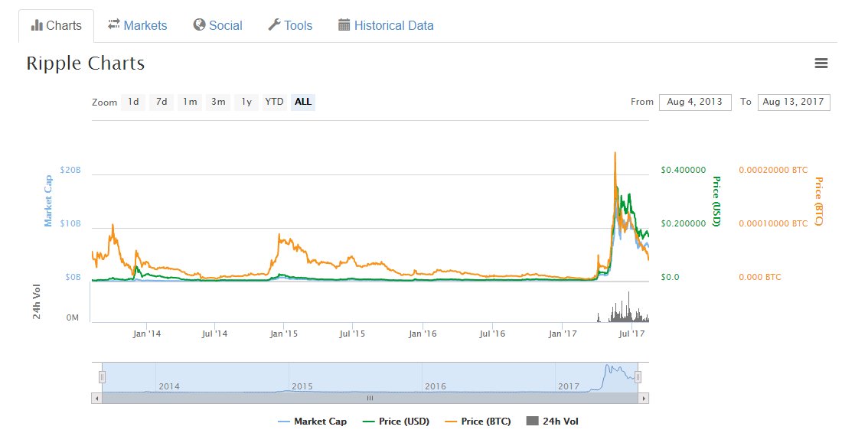The height and width of the screenshot is (433, 868).
Task: Click the 24h Vol axis title
Action: pyautogui.click(x=37, y=302)
